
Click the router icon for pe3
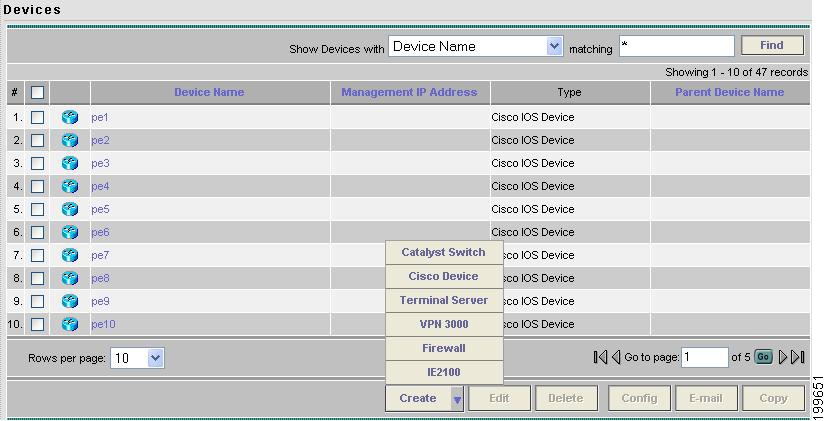click(70, 163)
